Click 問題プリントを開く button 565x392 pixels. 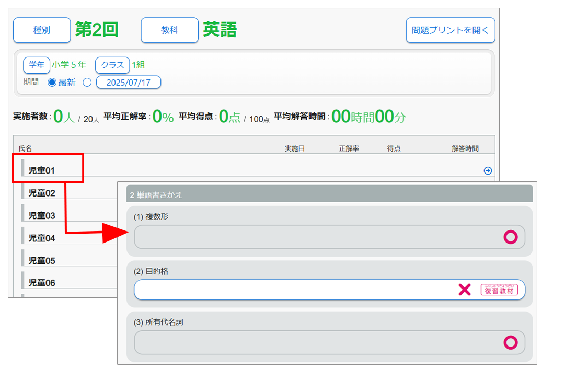[x=450, y=30]
